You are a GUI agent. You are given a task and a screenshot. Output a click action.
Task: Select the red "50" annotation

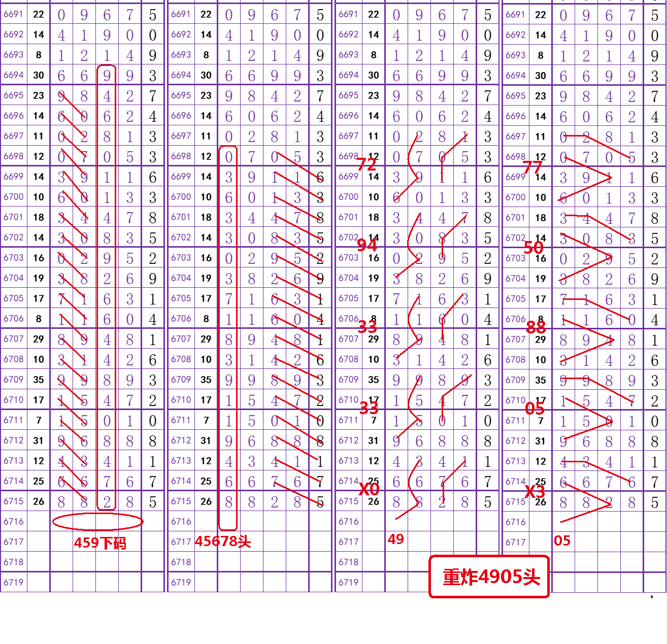[533, 247]
